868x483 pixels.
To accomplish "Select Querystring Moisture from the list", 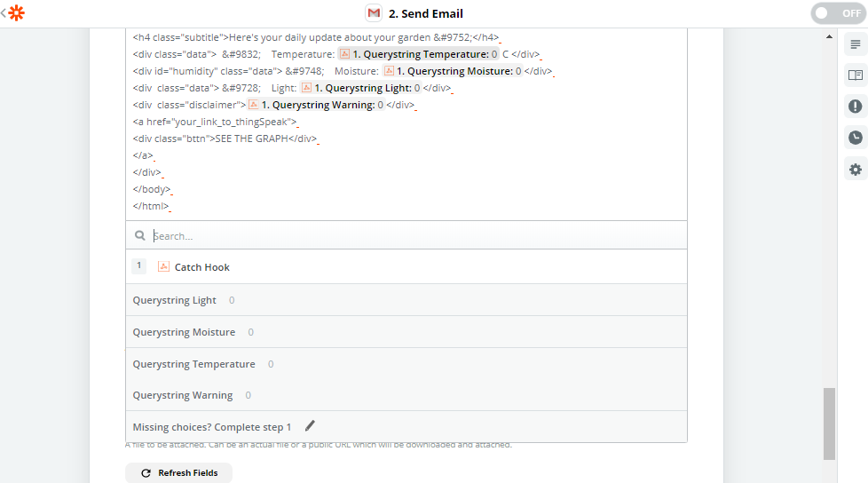I will [x=184, y=332].
